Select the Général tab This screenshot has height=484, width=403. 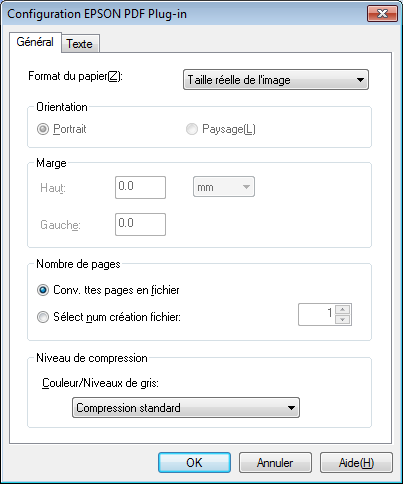point(35,42)
